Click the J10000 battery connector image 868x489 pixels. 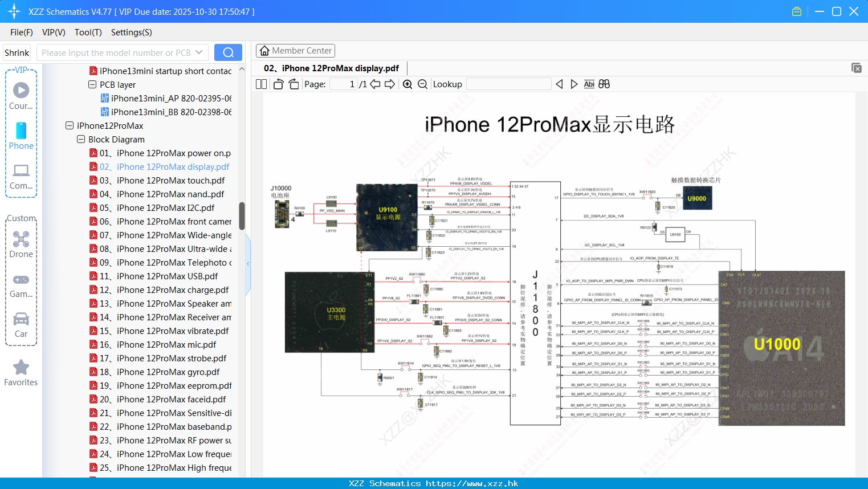click(282, 214)
